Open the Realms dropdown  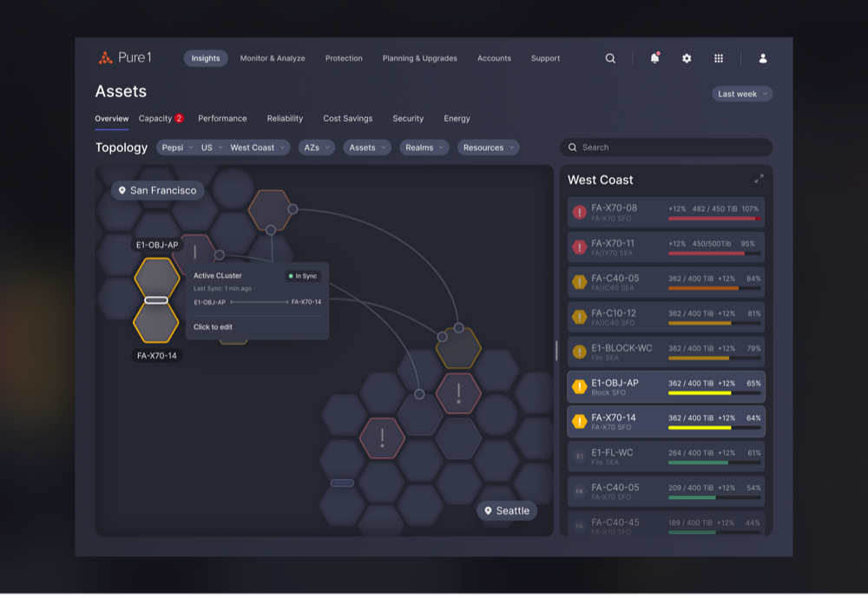(x=424, y=148)
